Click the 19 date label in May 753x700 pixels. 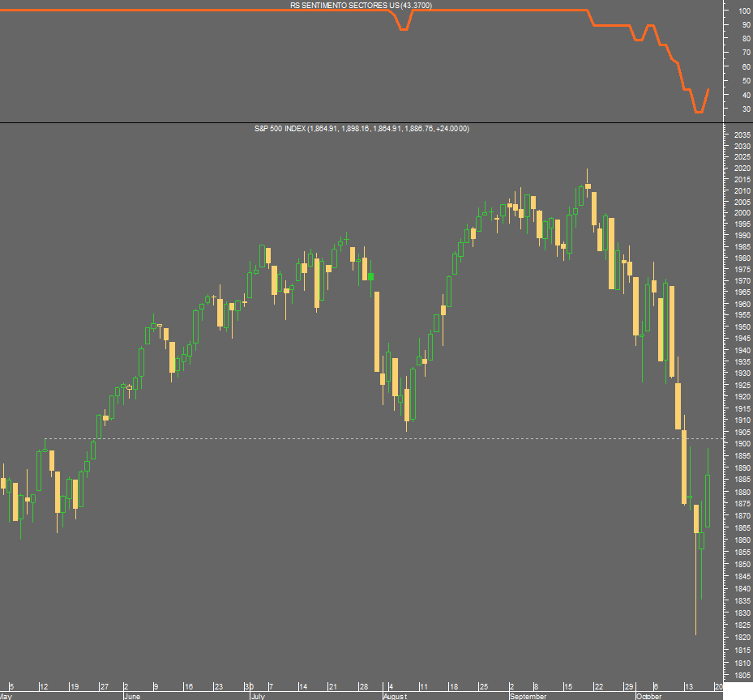[75, 686]
